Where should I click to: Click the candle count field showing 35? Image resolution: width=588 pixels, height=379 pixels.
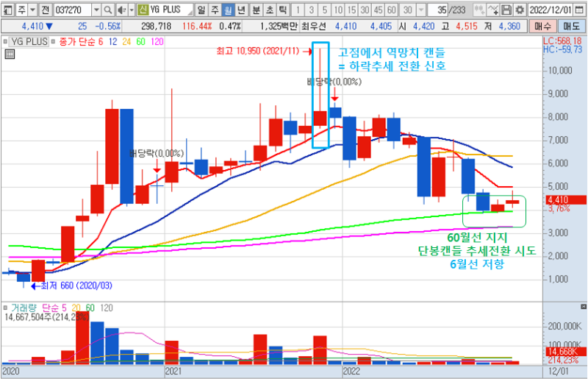click(438, 10)
